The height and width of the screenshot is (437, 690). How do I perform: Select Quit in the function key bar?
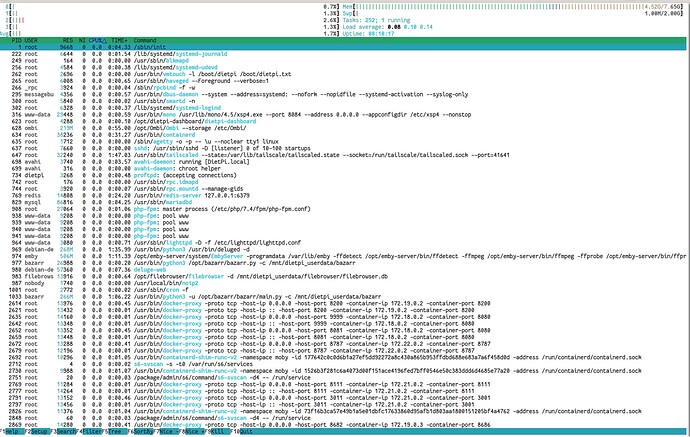pyautogui.click(x=246, y=432)
